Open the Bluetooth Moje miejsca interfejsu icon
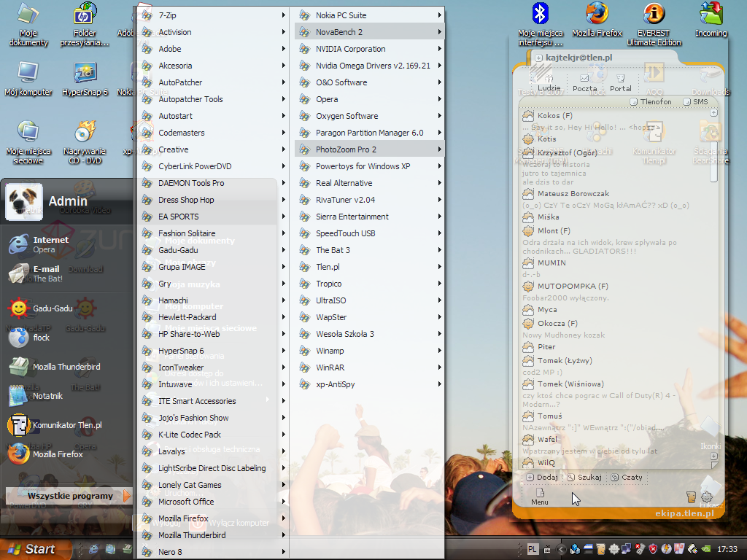 coord(541,25)
